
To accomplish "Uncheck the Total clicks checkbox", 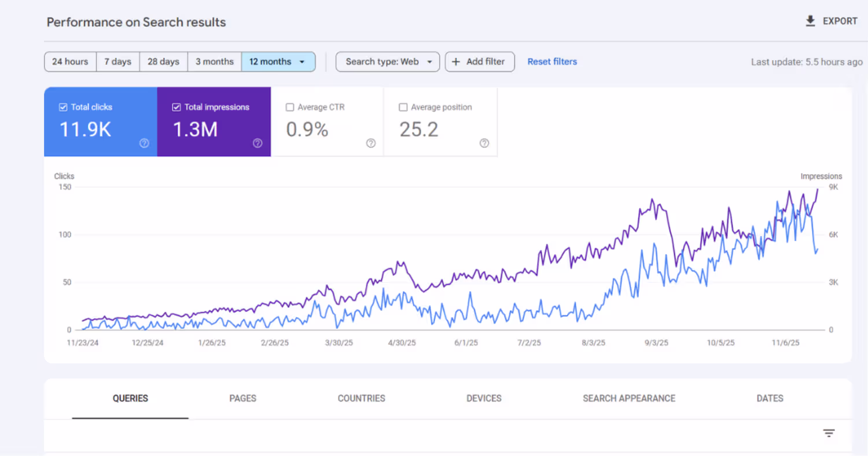I will pos(63,107).
